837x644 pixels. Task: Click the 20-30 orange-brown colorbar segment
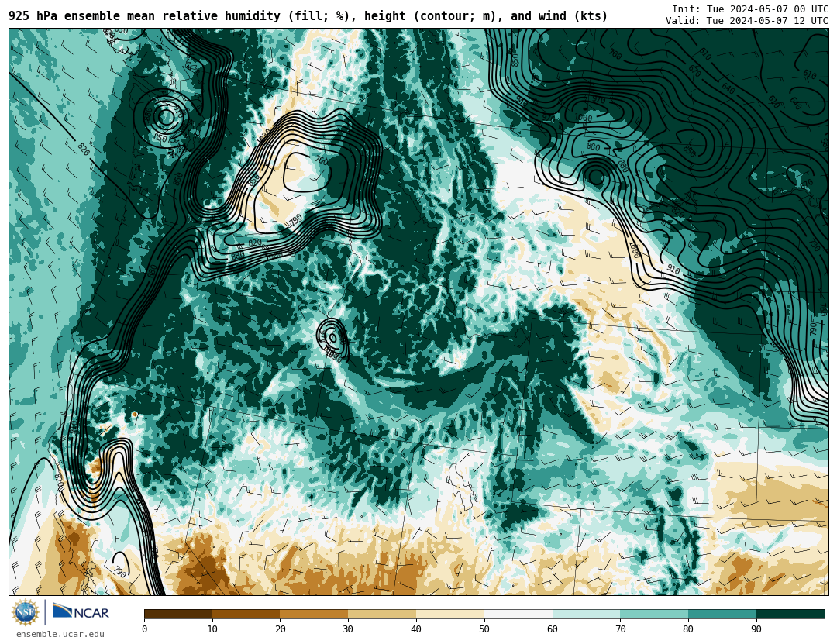[x=314, y=614]
